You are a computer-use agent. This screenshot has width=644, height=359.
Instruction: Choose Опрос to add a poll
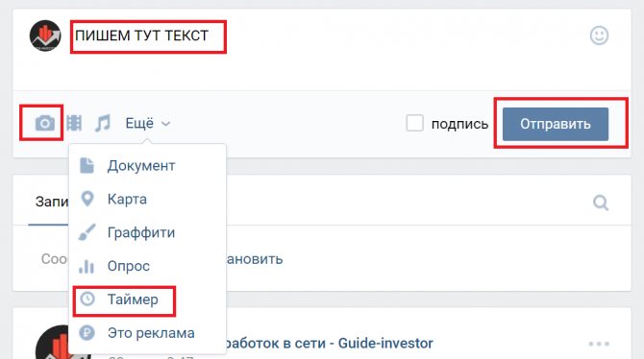[x=128, y=266]
